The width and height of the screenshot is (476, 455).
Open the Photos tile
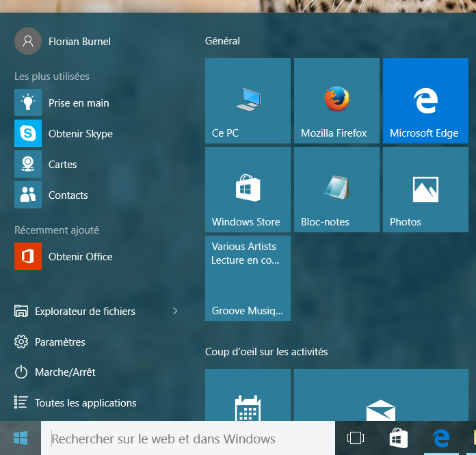click(x=425, y=190)
